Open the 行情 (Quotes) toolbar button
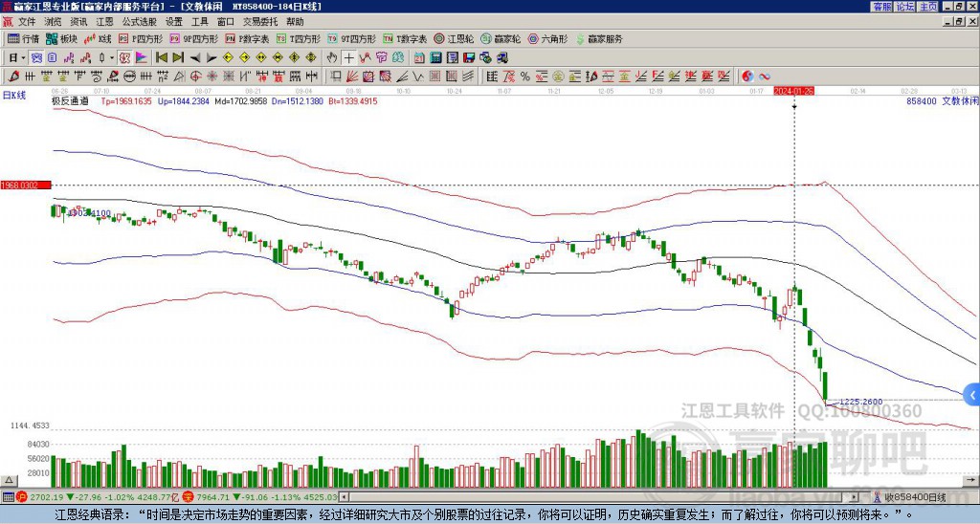The image size is (980, 524). (24, 39)
